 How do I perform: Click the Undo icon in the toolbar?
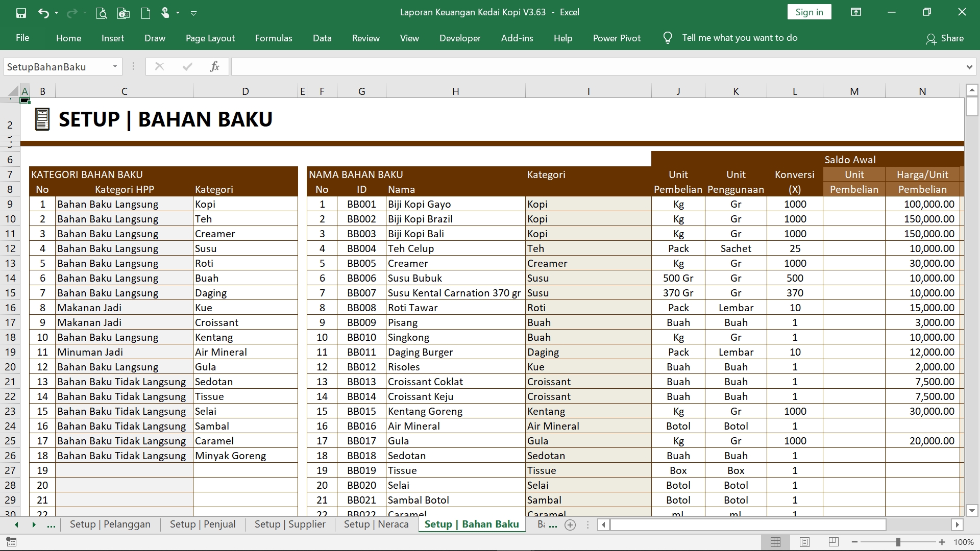[42, 12]
